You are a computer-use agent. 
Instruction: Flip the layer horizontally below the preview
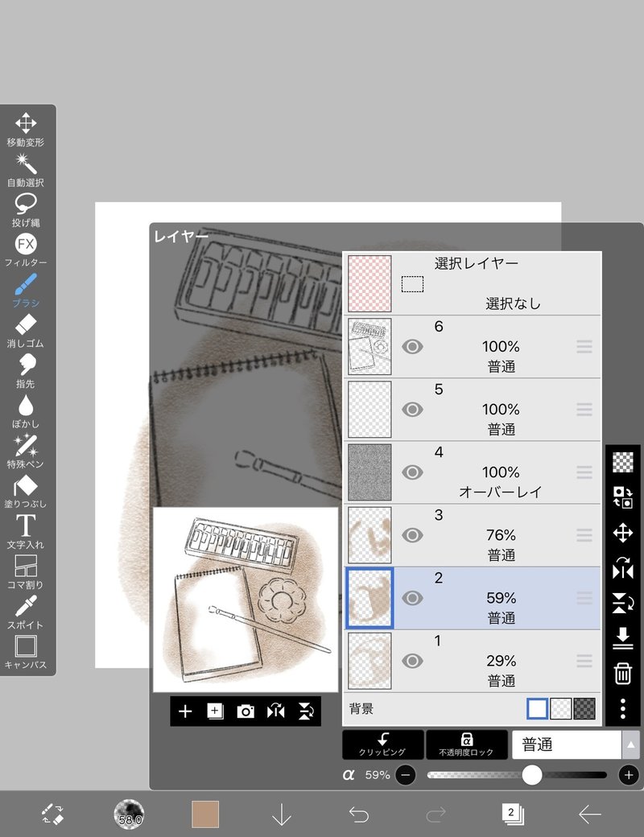(x=275, y=711)
